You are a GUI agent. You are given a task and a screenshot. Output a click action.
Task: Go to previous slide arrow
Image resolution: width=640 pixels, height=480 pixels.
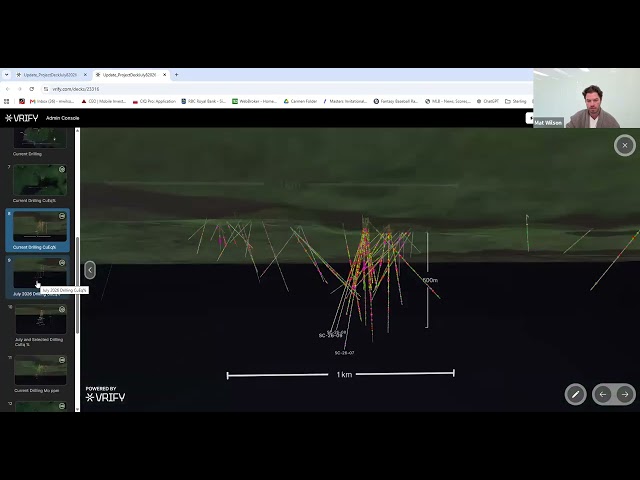(x=603, y=394)
